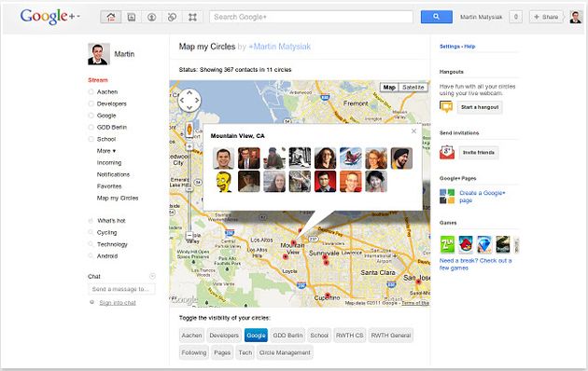The height and width of the screenshot is (371, 588).
Task: Open the GDD Berlin stream in sidebar
Action: click(112, 128)
